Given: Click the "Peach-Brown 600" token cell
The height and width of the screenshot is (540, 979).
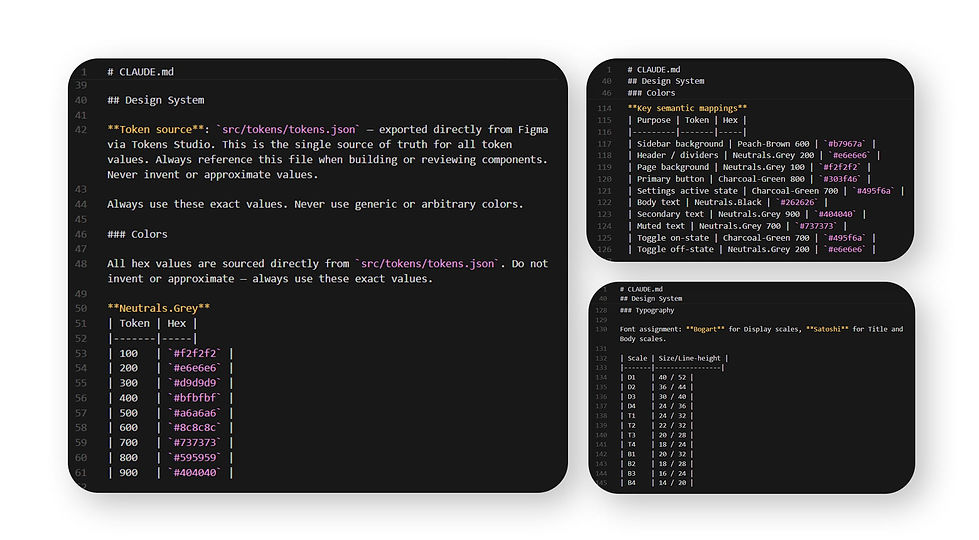Looking at the screenshot, I should (773, 144).
